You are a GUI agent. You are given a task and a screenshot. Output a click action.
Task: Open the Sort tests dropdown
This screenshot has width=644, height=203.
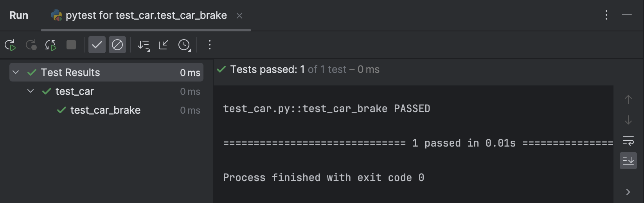point(144,45)
